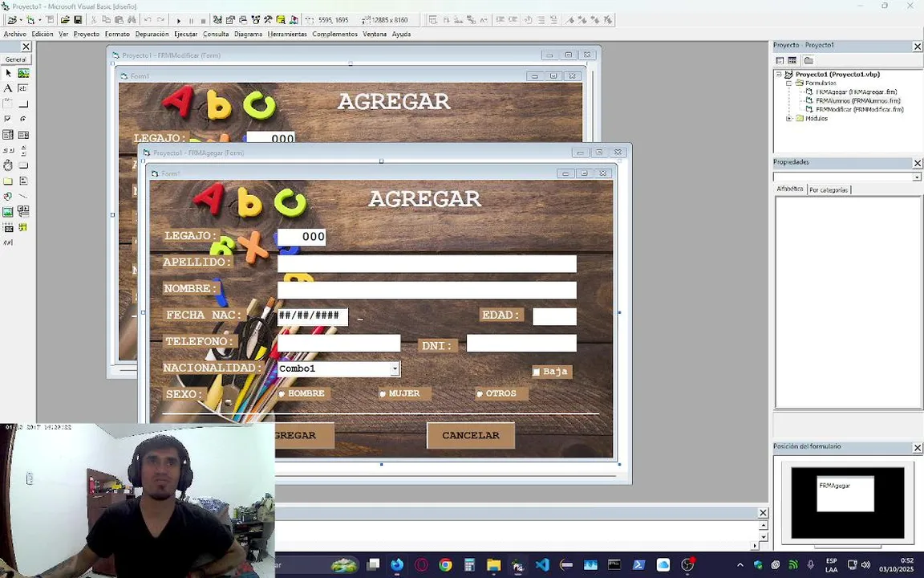Open Google Chrome from the taskbar
The image size is (924, 578).
(x=445, y=565)
